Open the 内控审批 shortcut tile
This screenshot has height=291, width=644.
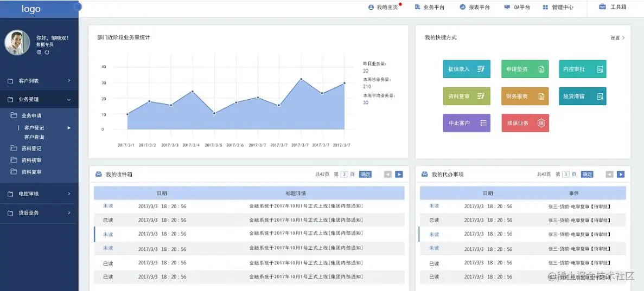click(x=582, y=69)
